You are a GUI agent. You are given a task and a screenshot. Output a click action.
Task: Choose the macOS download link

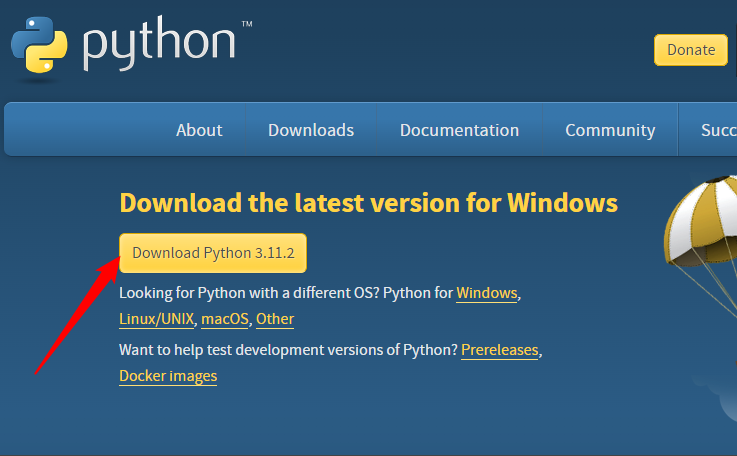(225, 320)
